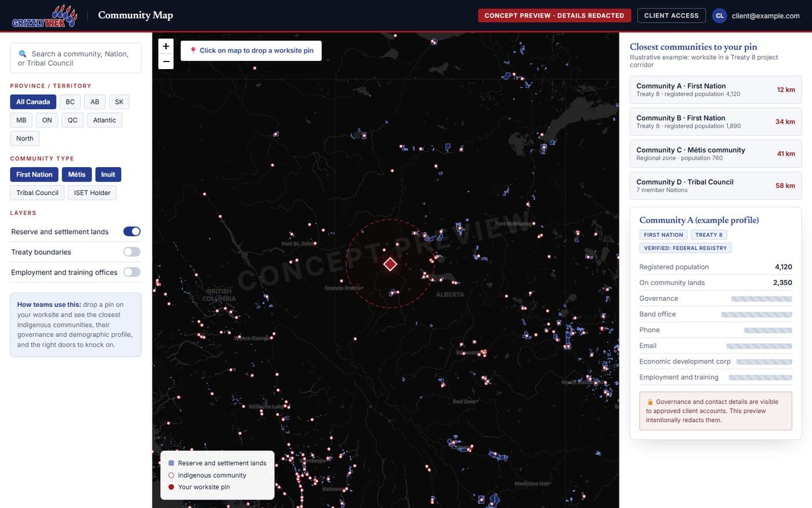Viewport: 812px width, 508px height.
Task: Toggle First Nation community type
Action: pyautogui.click(x=34, y=174)
